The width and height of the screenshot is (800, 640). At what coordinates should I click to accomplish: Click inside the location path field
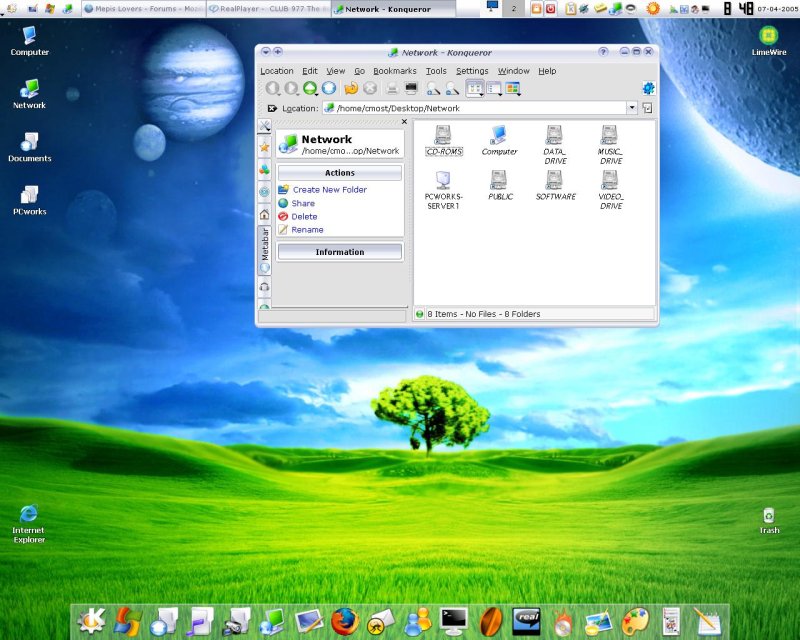[x=474, y=108]
